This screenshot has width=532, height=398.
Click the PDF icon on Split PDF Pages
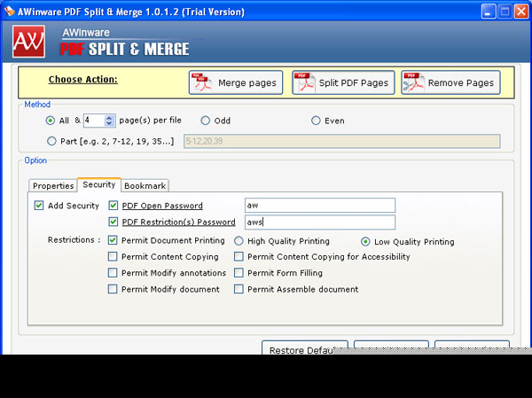[x=305, y=82]
